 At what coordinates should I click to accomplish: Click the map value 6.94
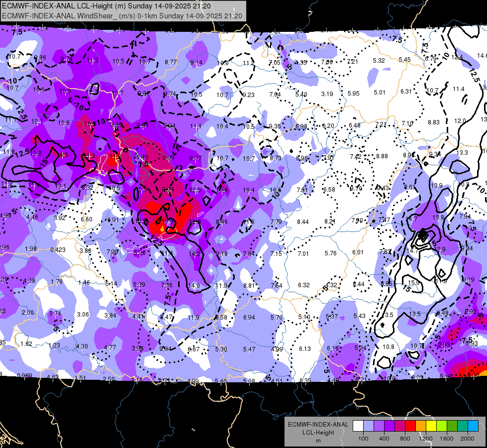[x=249, y=318]
